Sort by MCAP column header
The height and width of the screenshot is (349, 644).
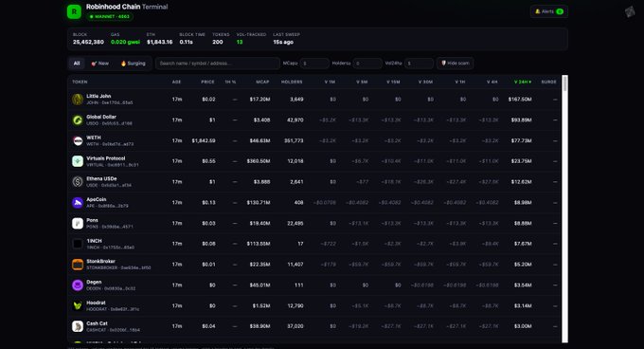coord(262,82)
